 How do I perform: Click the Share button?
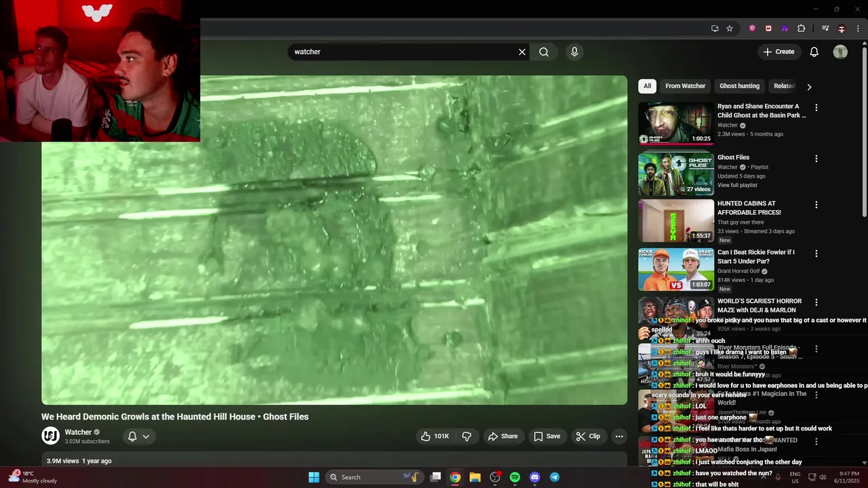coord(502,436)
